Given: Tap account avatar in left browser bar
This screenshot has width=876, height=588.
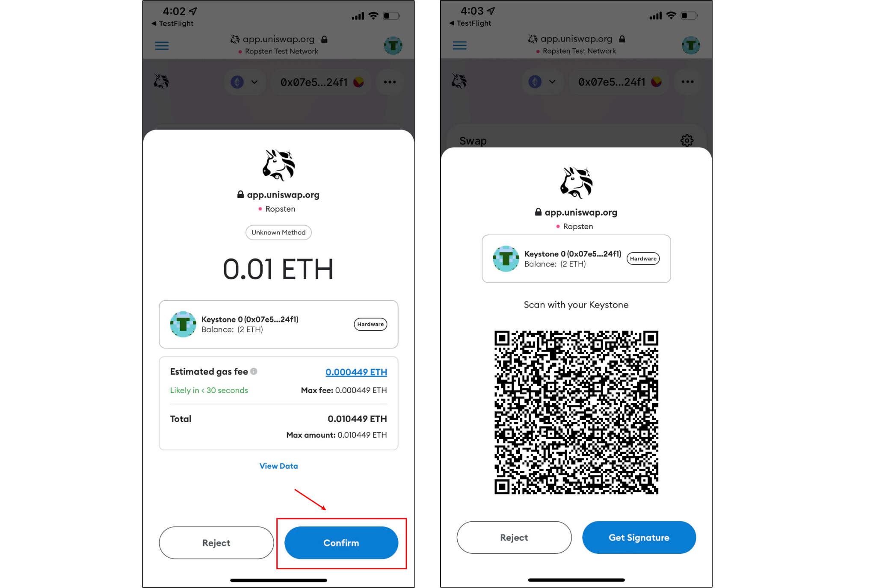Looking at the screenshot, I should (393, 46).
